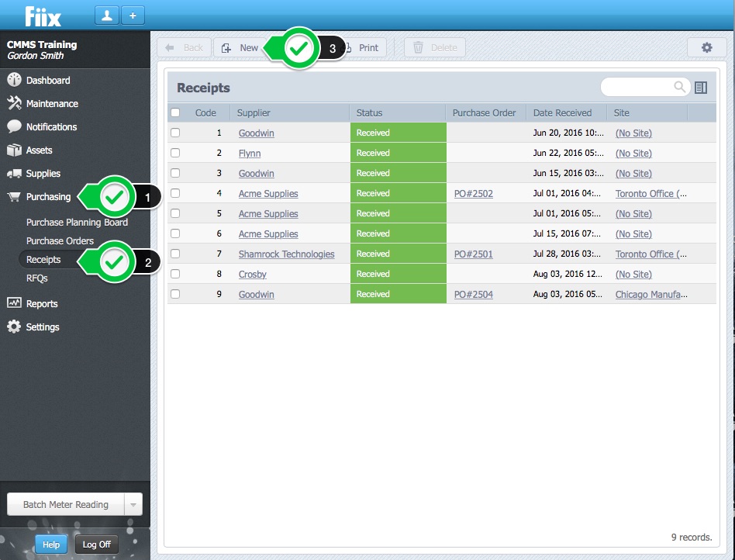735x560 pixels.
Task: Open the Shamrock Technologies supplier link
Action: (286, 254)
